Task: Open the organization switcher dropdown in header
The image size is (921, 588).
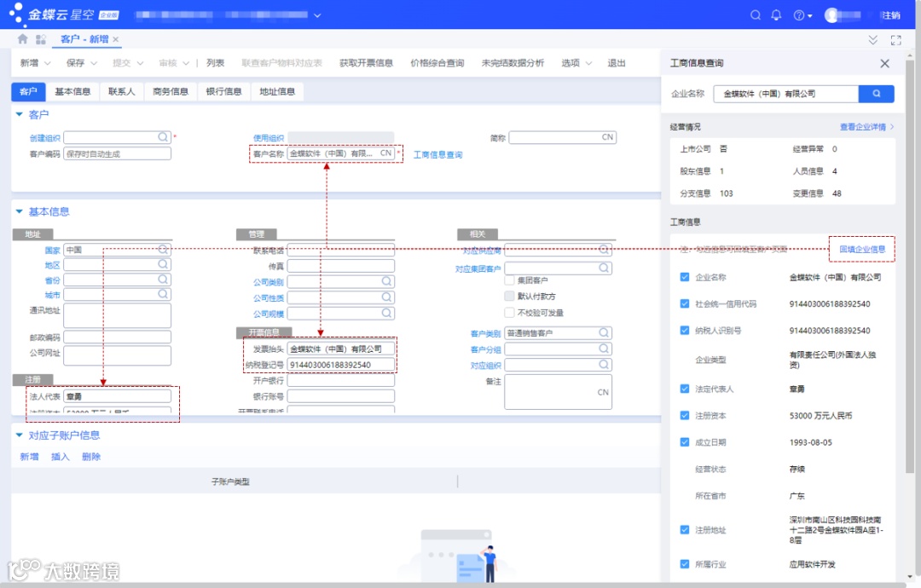Action: pyautogui.click(x=317, y=15)
